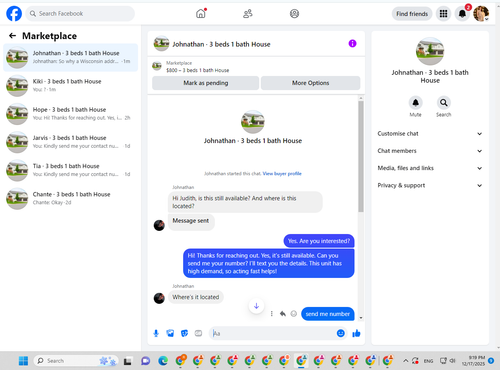The image size is (500, 370).
Task: Click Mark as pending button
Action: 205,83
